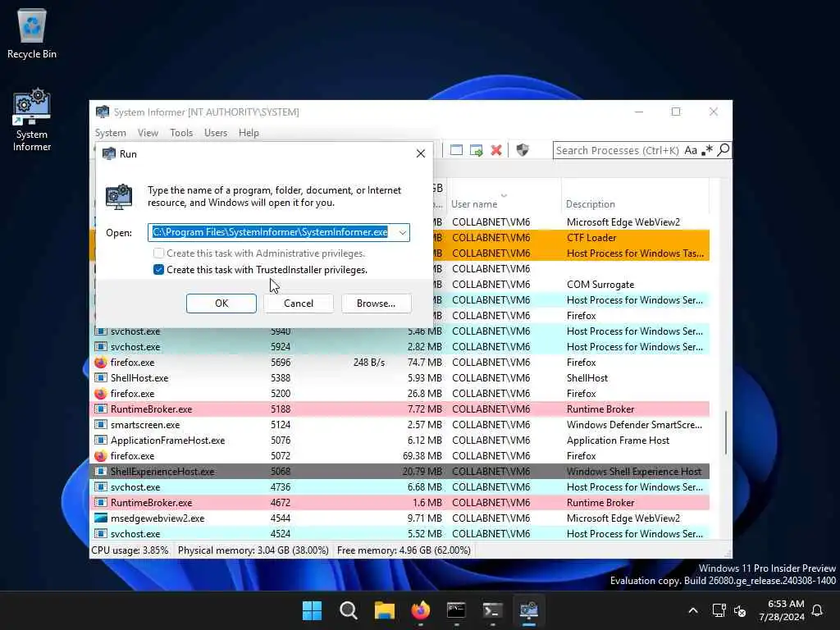Open the Users menu

[216, 133]
